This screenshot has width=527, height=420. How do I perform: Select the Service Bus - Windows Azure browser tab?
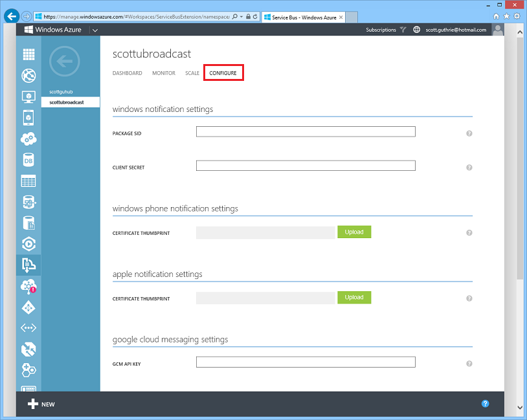click(x=304, y=17)
